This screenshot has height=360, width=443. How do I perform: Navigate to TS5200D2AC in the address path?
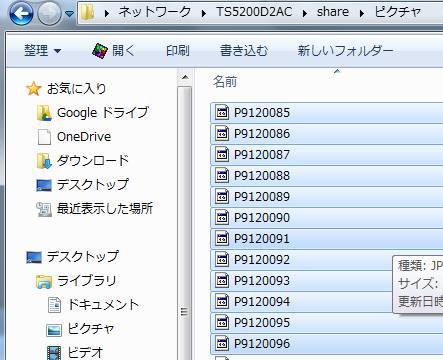pyautogui.click(x=254, y=12)
